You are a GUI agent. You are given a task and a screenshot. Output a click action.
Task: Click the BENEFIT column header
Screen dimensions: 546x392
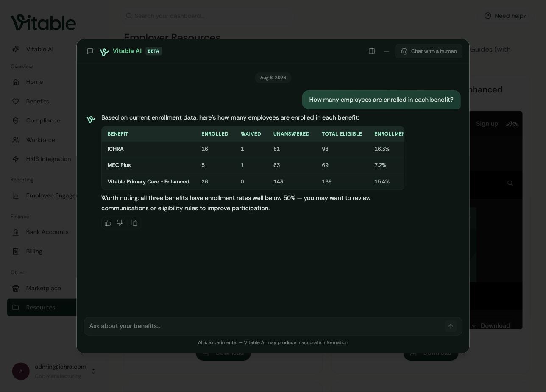118,134
